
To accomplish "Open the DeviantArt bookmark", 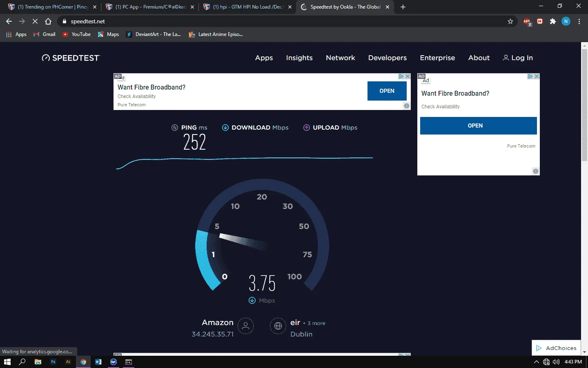I will (x=154, y=34).
